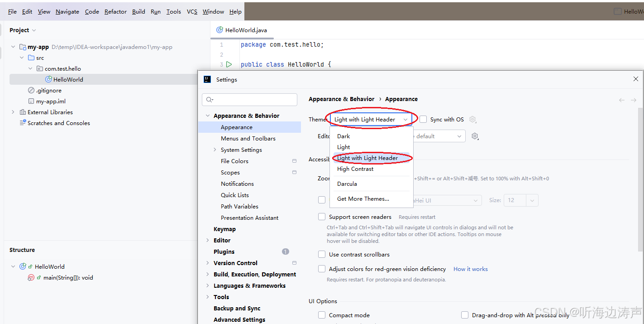The width and height of the screenshot is (644, 324).
Task: Click the search magnifier icon in Settings
Action: point(210,100)
